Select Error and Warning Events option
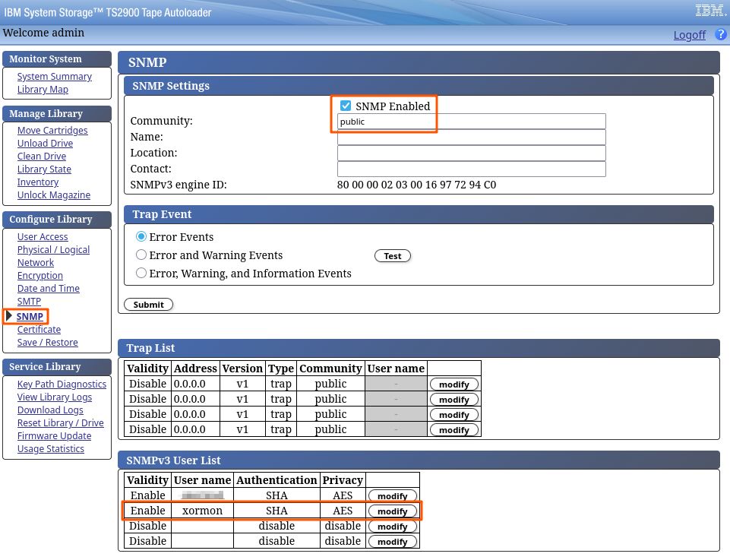This screenshot has width=730, height=560. 141,255
